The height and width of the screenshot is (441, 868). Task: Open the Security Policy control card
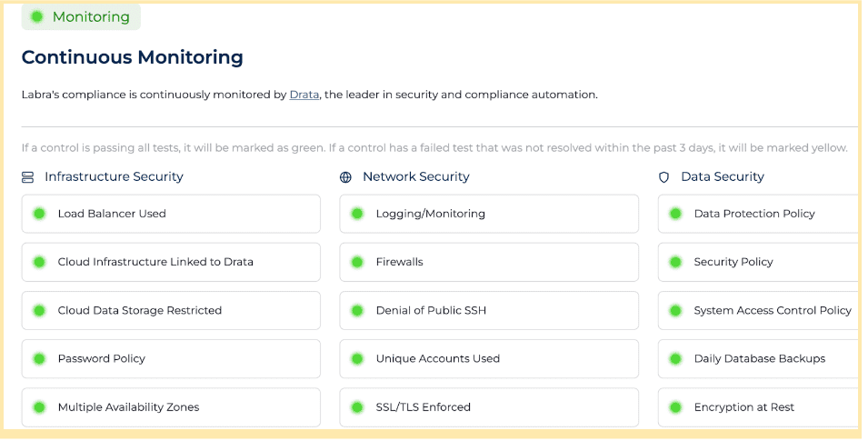tap(759, 262)
